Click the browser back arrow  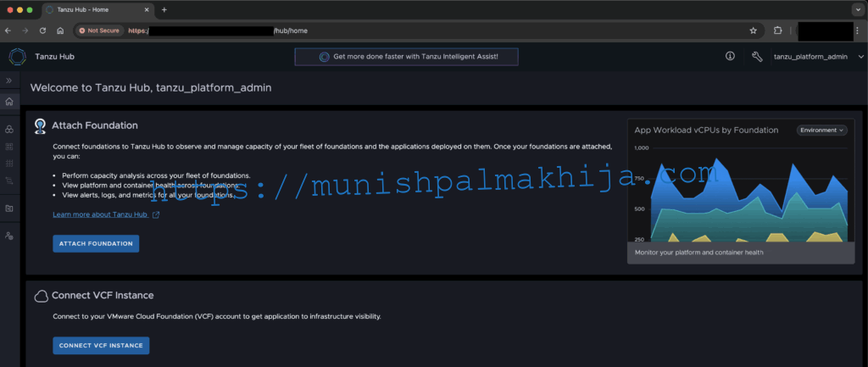click(8, 31)
